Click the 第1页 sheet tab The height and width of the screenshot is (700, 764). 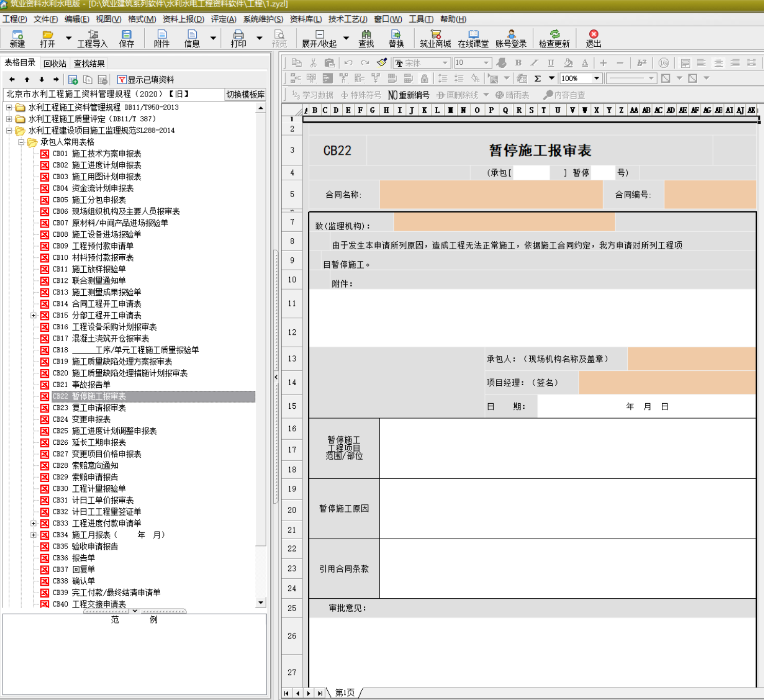point(345,693)
